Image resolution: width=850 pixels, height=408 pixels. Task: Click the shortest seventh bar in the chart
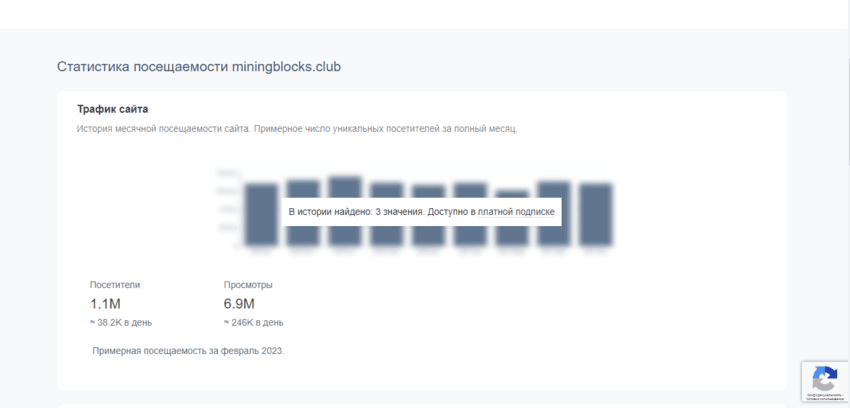click(x=512, y=232)
